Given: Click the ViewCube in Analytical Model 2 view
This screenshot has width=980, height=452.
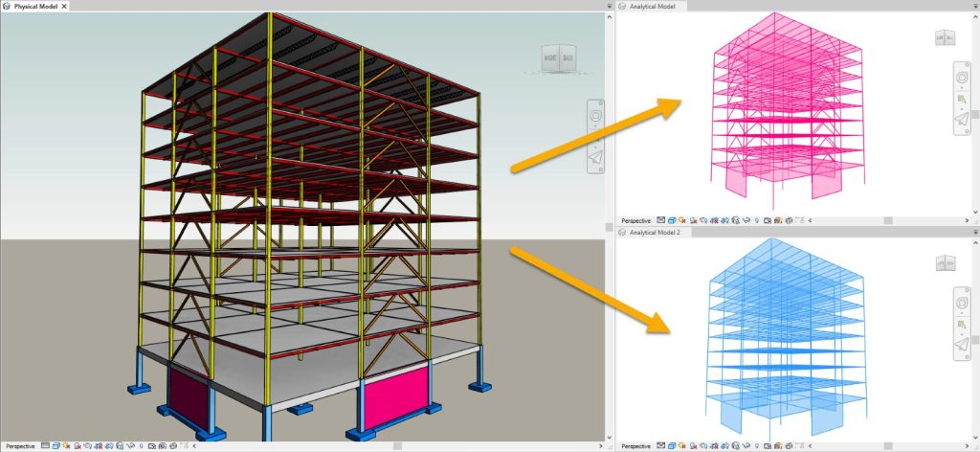Looking at the screenshot, I should [945, 263].
